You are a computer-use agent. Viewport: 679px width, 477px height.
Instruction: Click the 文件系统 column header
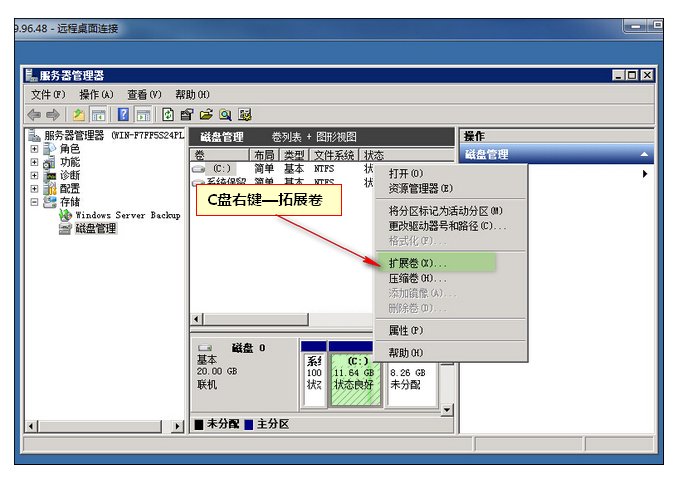pyautogui.click(x=334, y=156)
